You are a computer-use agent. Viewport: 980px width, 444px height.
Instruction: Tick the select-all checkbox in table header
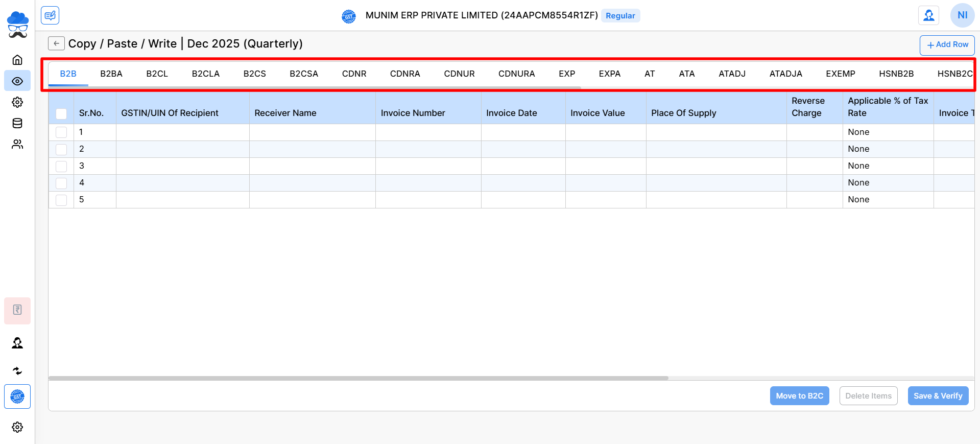[x=61, y=113]
